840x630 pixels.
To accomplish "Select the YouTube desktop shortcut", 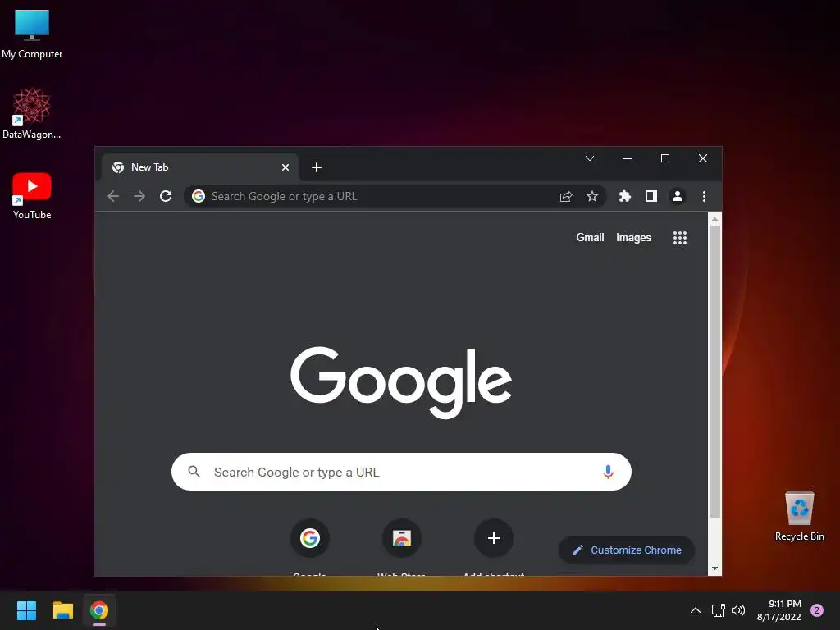I will 32,195.
